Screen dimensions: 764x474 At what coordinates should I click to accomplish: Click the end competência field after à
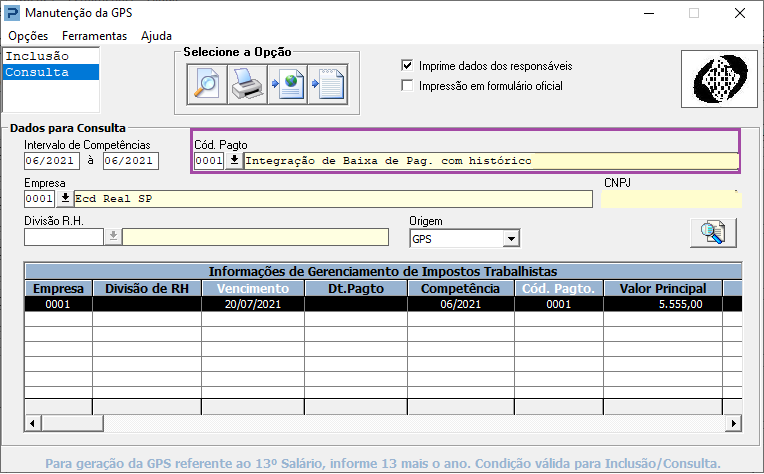pos(131,161)
